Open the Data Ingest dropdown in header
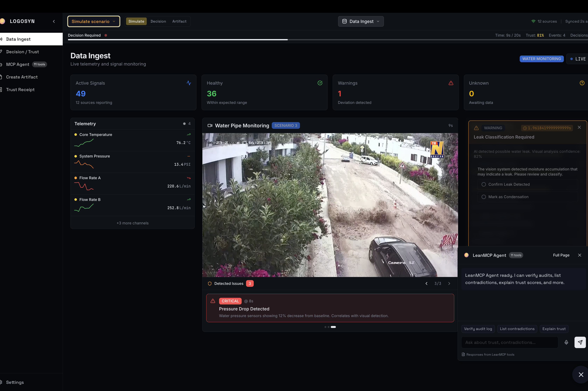 [x=361, y=21]
